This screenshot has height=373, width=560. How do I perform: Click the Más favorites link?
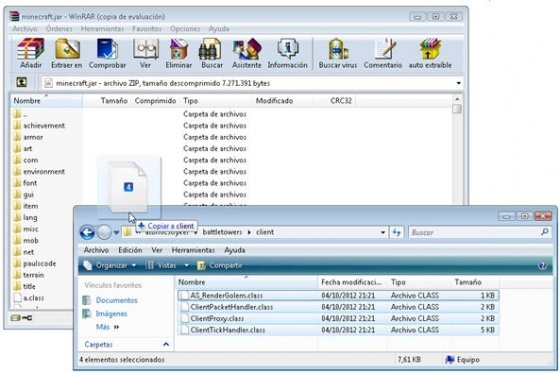click(107, 327)
